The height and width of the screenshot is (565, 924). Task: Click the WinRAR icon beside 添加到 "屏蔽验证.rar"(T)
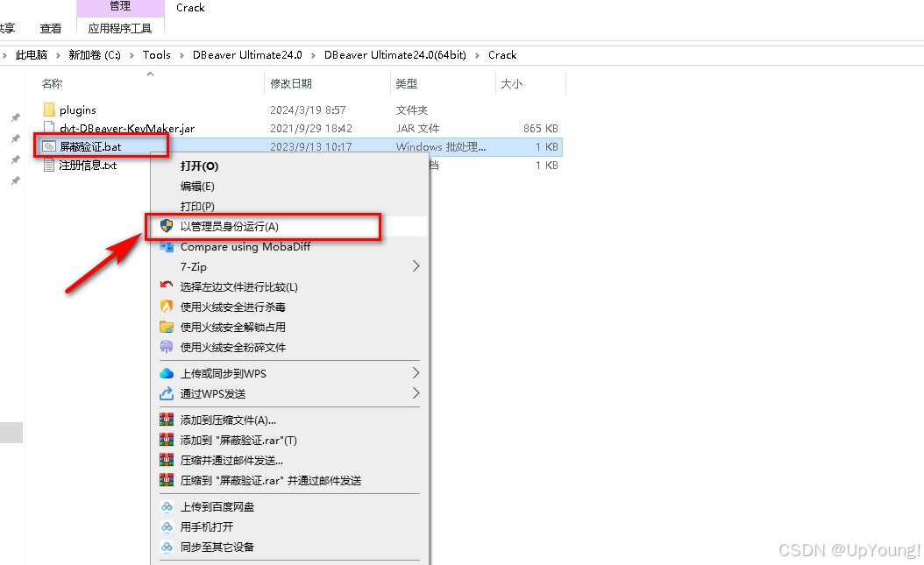(x=167, y=440)
